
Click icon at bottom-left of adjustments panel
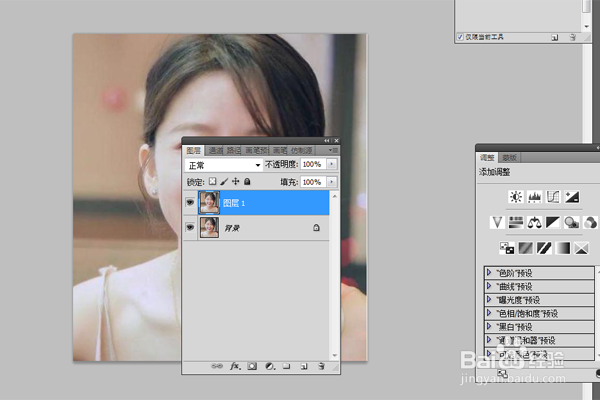502,373
